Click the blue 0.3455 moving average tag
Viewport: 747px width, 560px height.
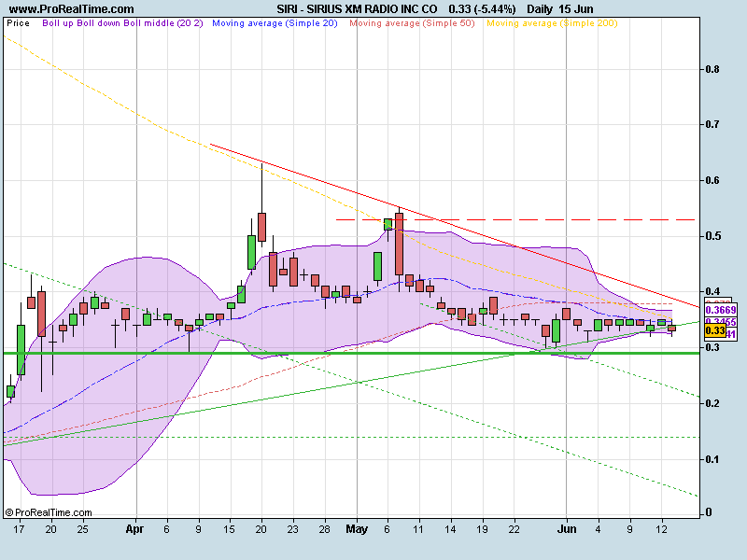(721, 321)
